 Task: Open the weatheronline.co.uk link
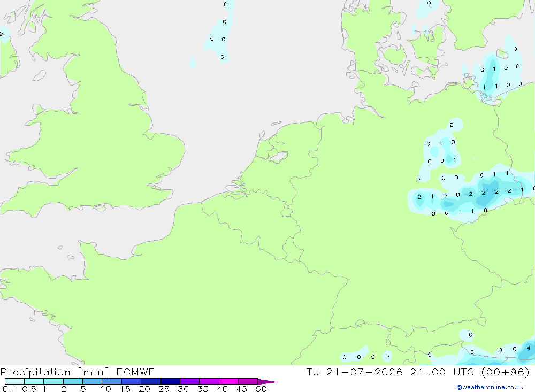[x=490, y=387]
